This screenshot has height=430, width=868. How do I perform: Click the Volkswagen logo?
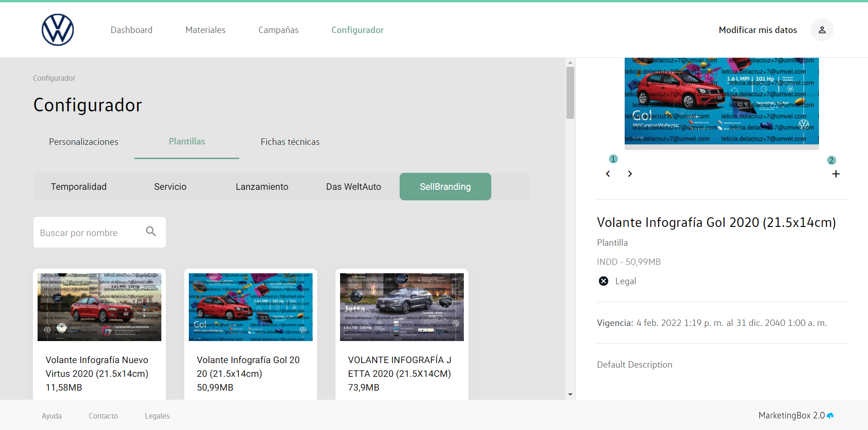coord(58,30)
